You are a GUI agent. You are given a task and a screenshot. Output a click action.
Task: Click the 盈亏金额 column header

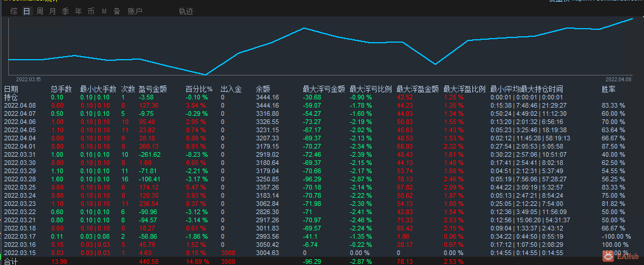click(x=153, y=89)
